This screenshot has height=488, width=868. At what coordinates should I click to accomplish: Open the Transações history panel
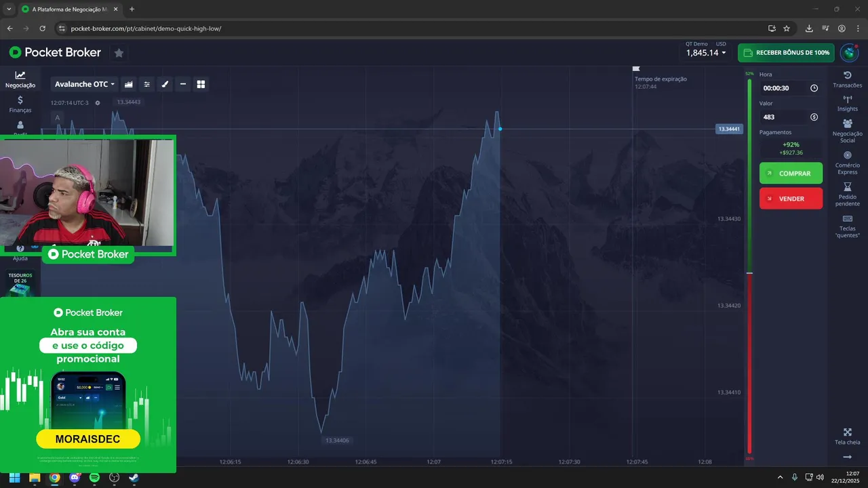[x=847, y=80]
